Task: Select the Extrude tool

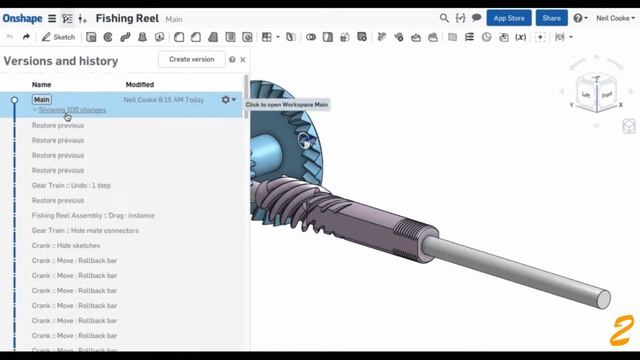Action: click(x=91, y=37)
